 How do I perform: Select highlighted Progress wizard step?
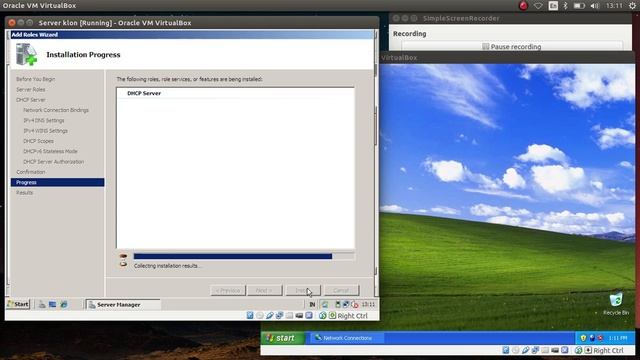58,182
